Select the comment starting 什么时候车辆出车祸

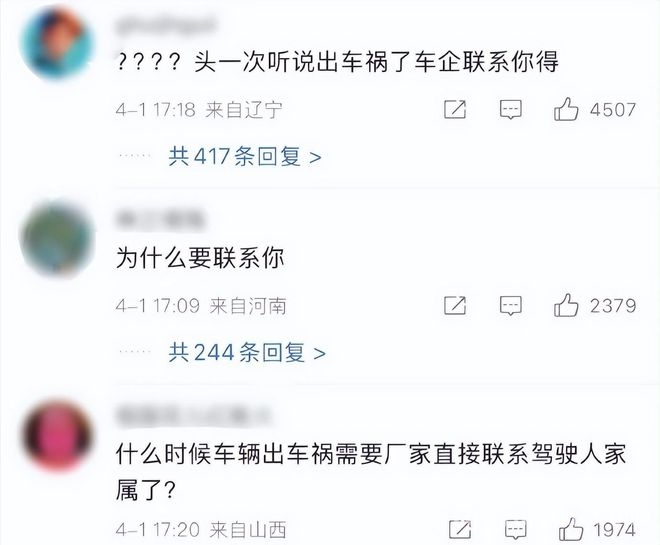click(x=371, y=472)
